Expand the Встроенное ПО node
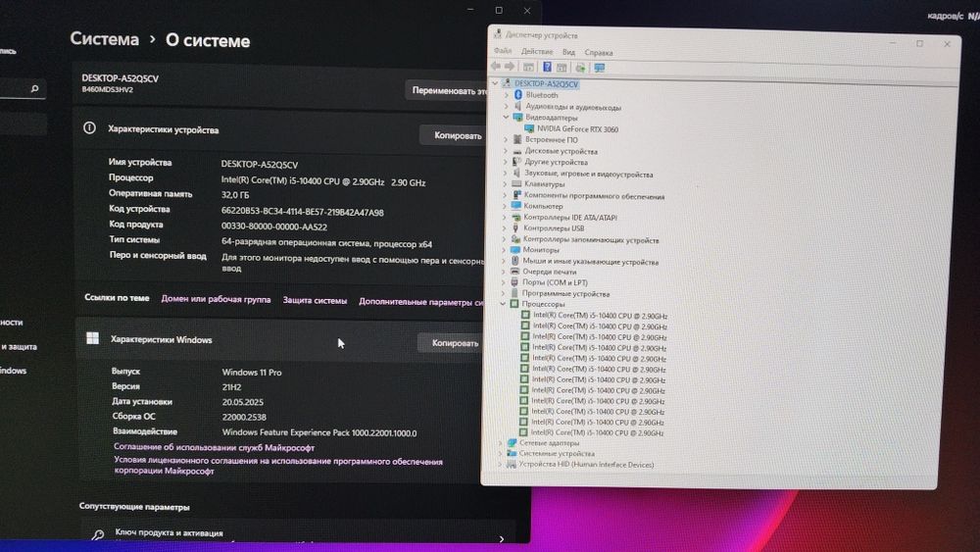This screenshot has height=552, width=980. [x=506, y=139]
